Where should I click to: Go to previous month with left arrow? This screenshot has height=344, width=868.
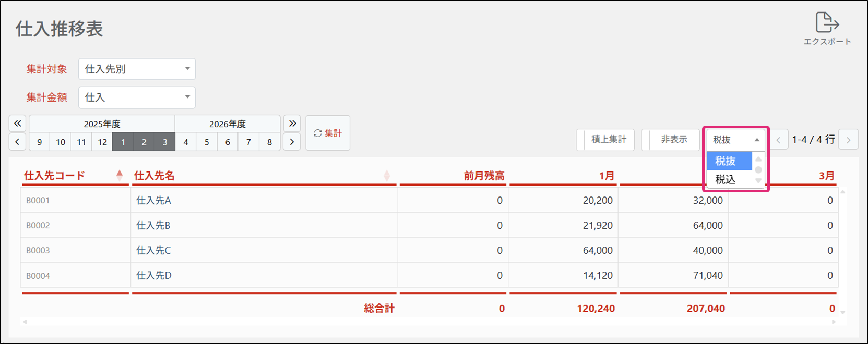17,142
